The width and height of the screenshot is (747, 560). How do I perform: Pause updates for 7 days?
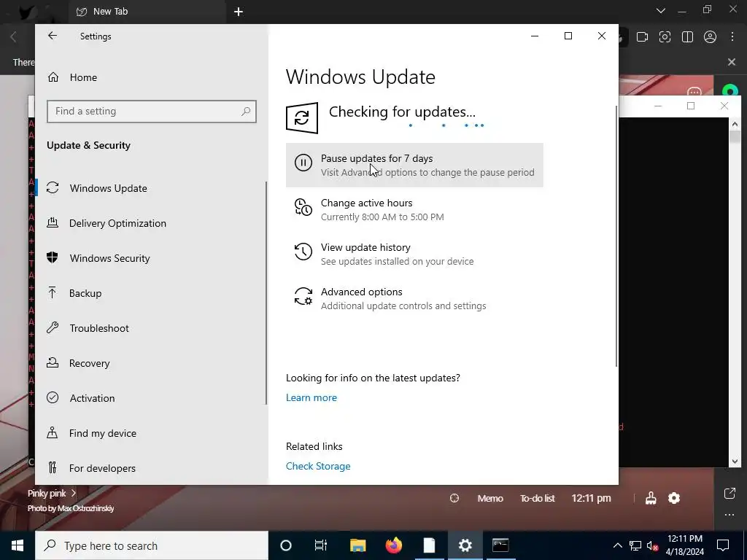[x=414, y=165]
